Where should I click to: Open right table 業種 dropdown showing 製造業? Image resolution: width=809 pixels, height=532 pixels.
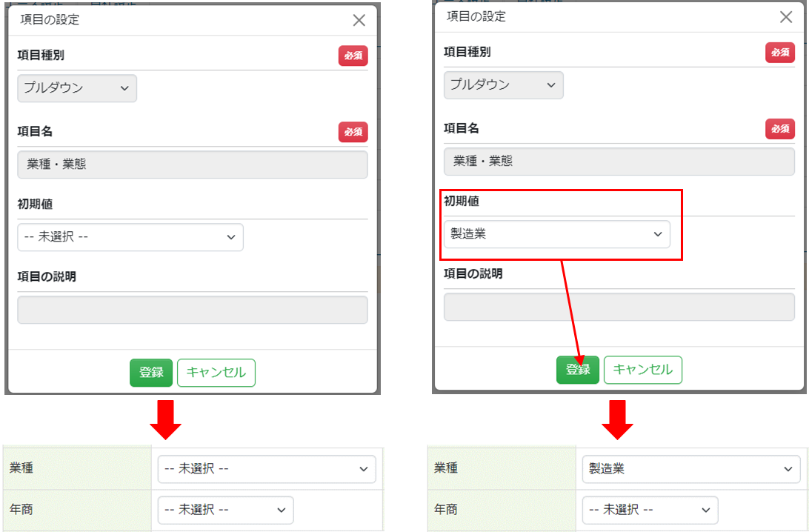pos(691,469)
